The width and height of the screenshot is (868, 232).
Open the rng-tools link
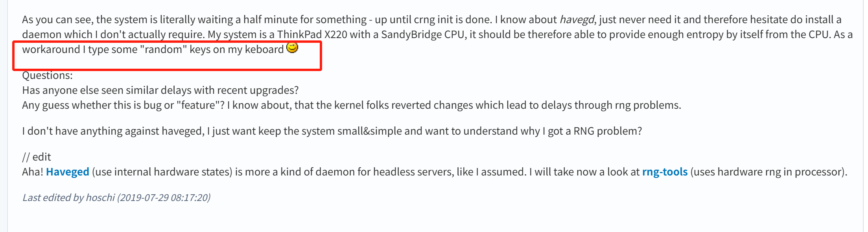coord(665,172)
